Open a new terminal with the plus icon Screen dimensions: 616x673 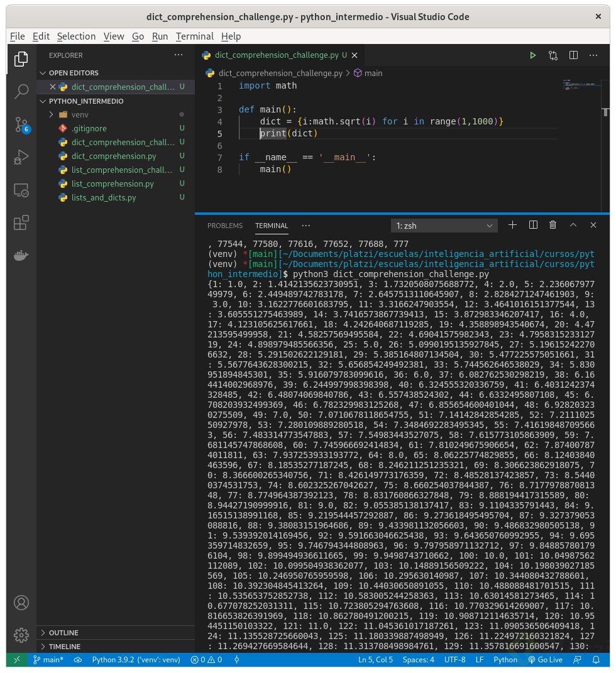pos(512,224)
